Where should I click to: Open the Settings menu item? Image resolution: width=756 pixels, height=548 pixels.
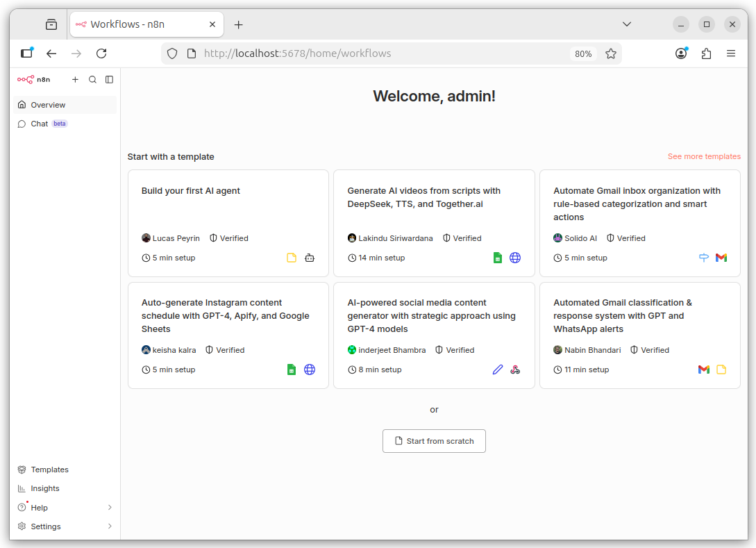65,526
